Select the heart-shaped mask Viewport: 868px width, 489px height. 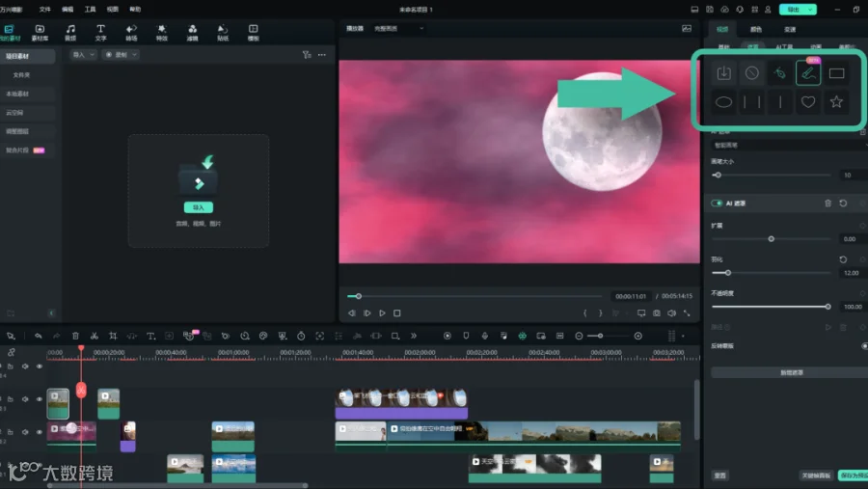[808, 102]
